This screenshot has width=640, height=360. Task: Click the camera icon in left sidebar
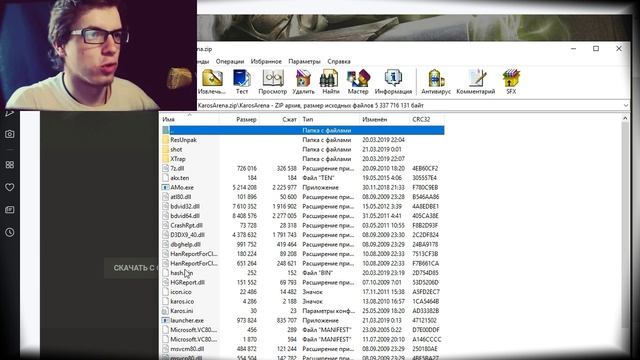tap(10, 134)
